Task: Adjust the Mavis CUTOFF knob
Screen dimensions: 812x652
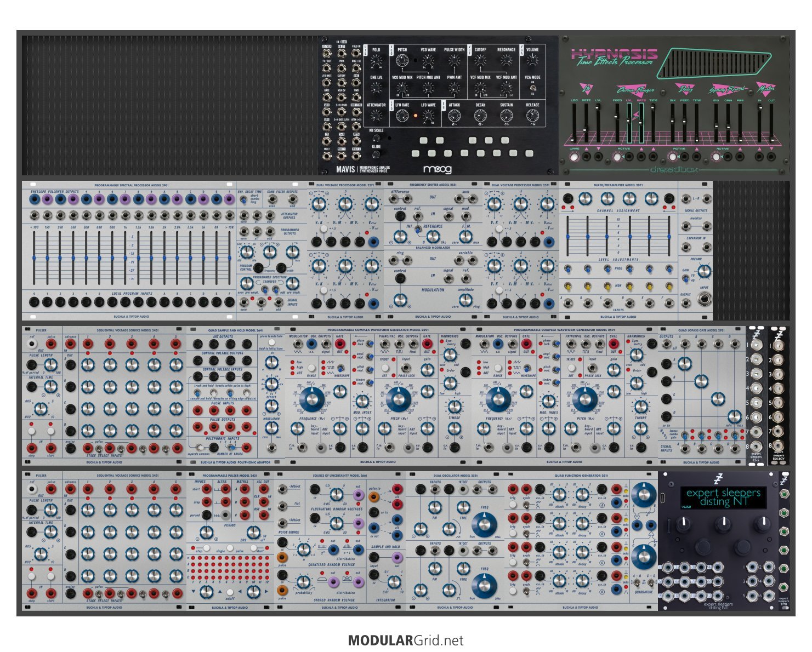Action: point(480,61)
